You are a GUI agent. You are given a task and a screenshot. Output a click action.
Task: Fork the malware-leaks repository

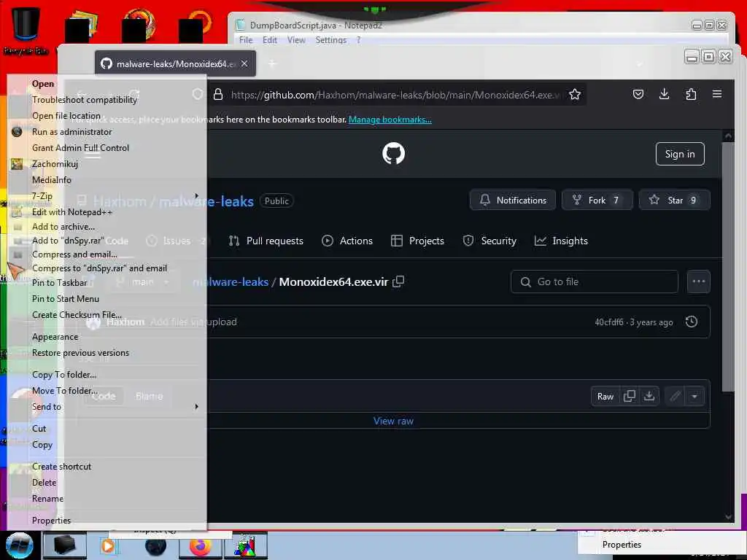coord(597,200)
